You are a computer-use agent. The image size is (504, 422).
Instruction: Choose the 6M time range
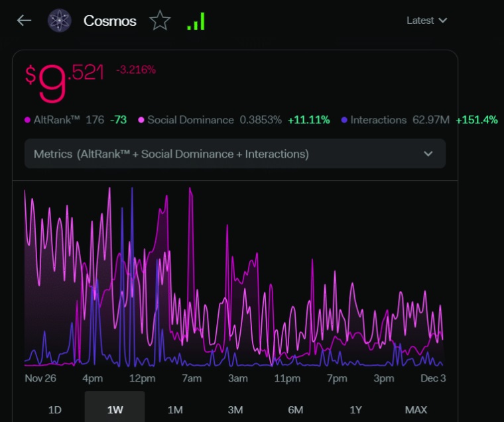(295, 410)
